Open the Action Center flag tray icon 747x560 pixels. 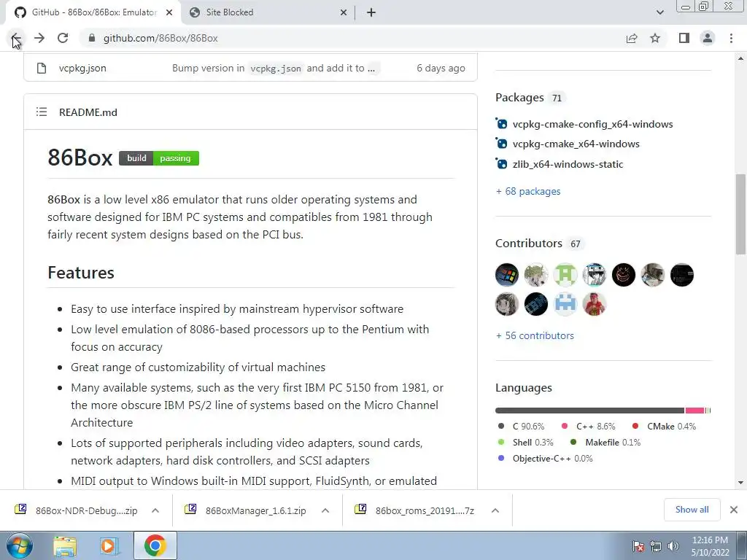[x=638, y=546]
